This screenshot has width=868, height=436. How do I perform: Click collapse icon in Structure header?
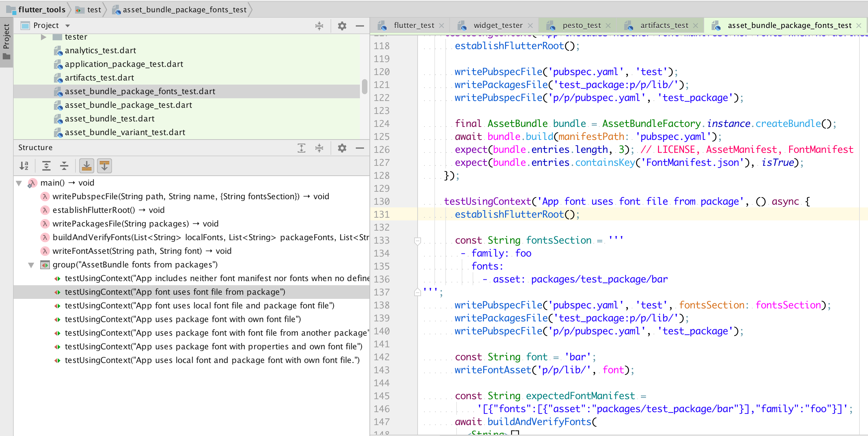pos(319,148)
